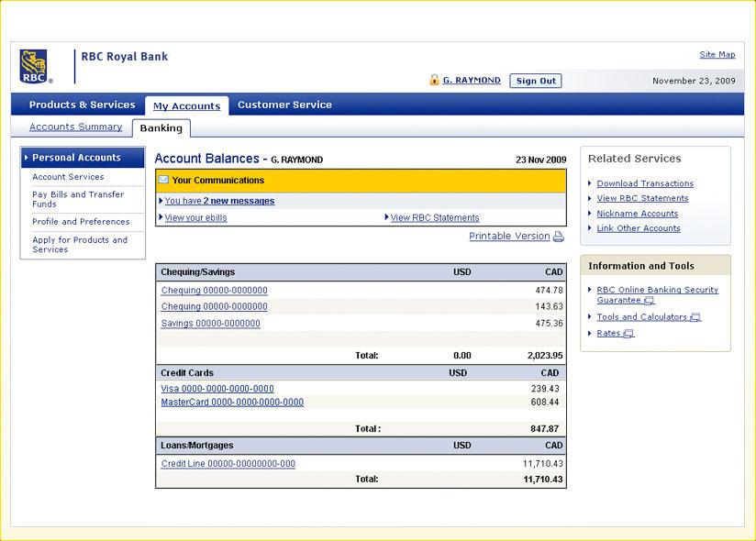Open Pay Bills and Transfer Funds

tap(78, 199)
